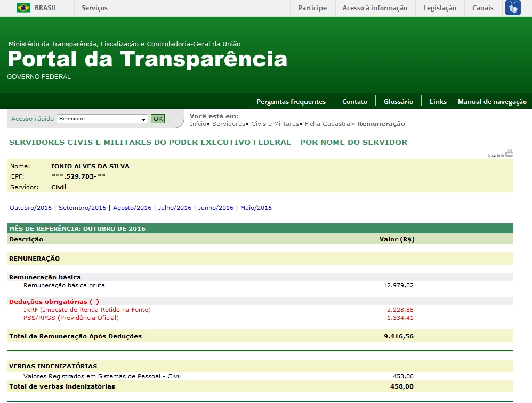This screenshot has height=403, width=532.
Task: Open Contato in navigation bar
Action: click(x=354, y=102)
